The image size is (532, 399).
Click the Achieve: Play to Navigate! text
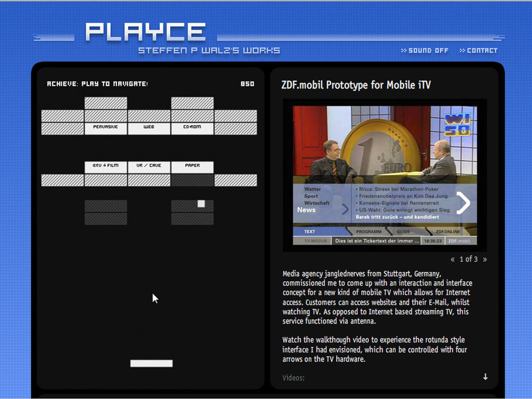point(97,84)
